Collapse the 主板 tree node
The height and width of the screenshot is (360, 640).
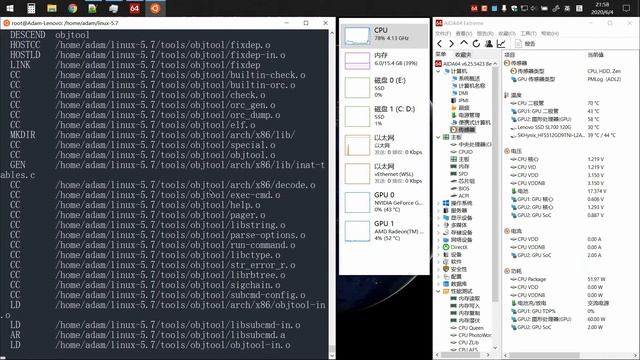pyautogui.click(x=438, y=137)
